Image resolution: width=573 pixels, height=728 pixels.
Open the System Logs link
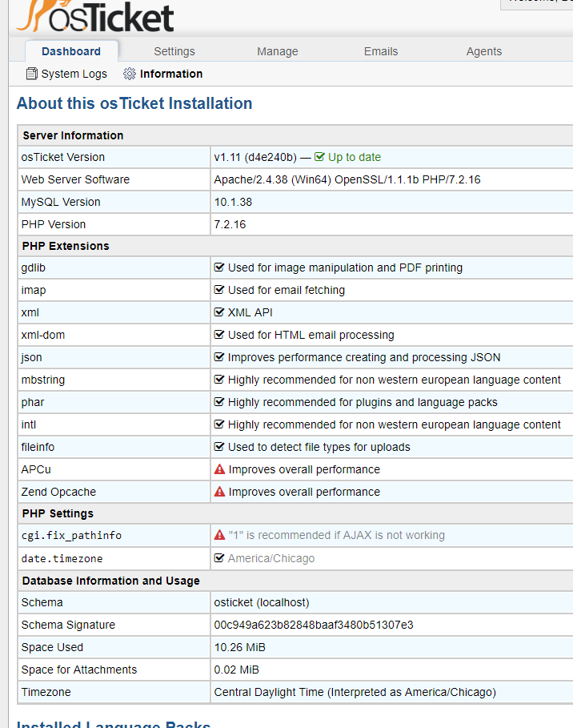click(74, 74)
